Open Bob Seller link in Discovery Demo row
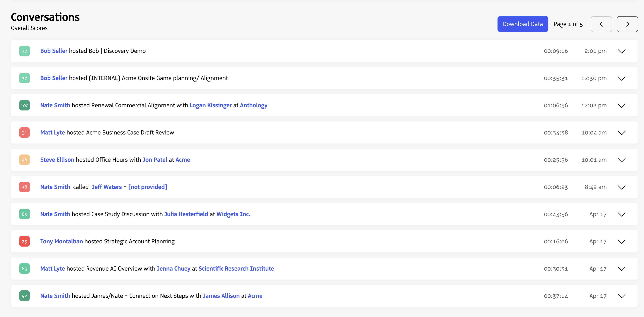Viewport: 644px width, 317px height. coord(54,51)
